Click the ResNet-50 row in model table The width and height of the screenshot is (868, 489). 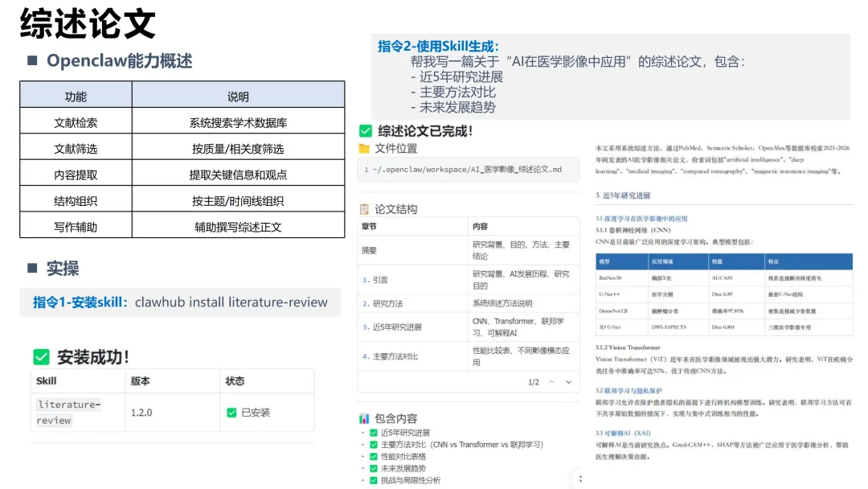pos(724,278)
